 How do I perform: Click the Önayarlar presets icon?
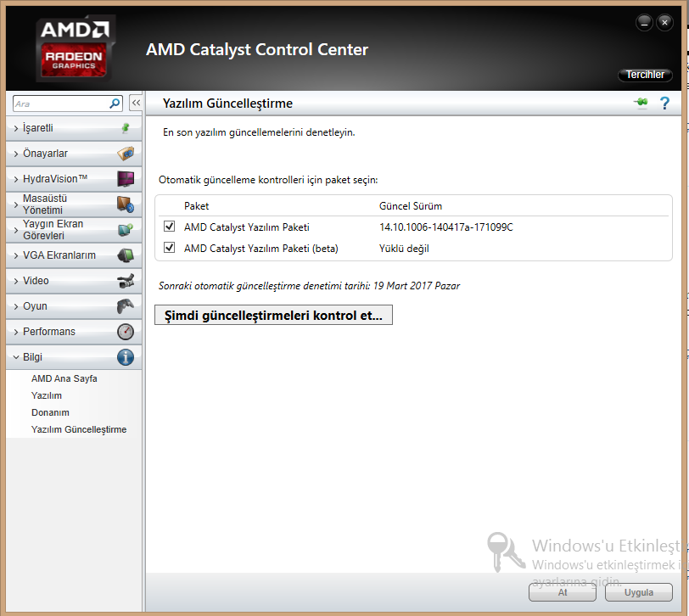[x=126, y=154]
